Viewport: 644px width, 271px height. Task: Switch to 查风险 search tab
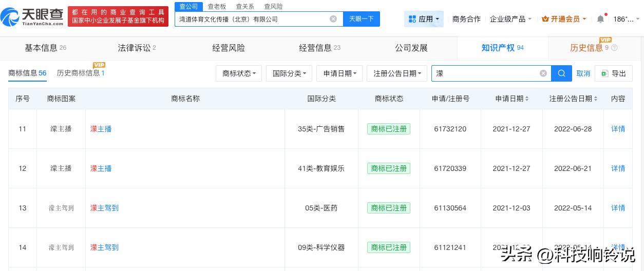coord(273,6)
